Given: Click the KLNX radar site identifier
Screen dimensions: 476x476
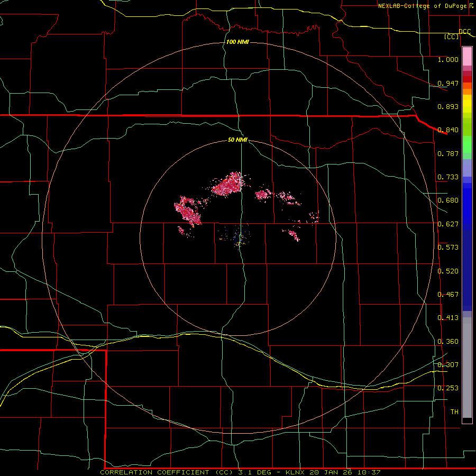Looking at the screenshot, I should point(295,472).
